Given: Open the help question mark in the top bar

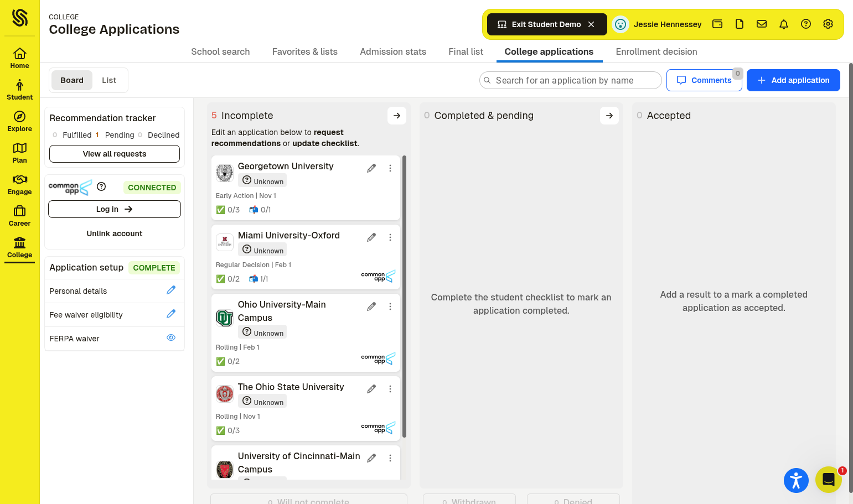Looking at the screenshot, I should tap(806, 24).
